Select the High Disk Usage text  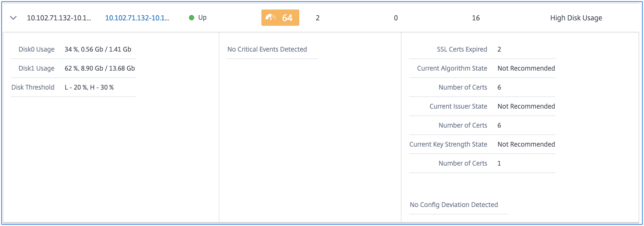(x=576, y=18)
